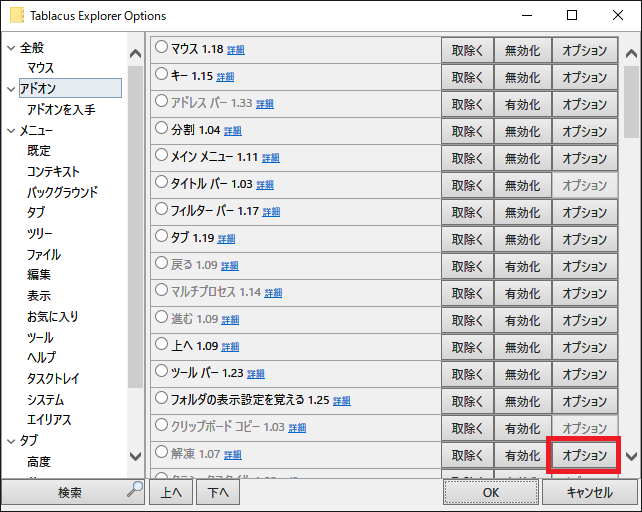642x512 pixels.
Task: Select the 解凍 1.07 radio button
Action: pyautogui.click(x=161, y=452)
